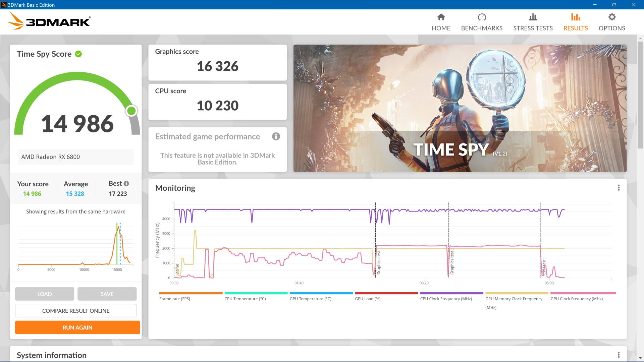Click green validation checkmark beside Time Spy Score
Viewport: 644px width, 362px height.
click(78, 54)
